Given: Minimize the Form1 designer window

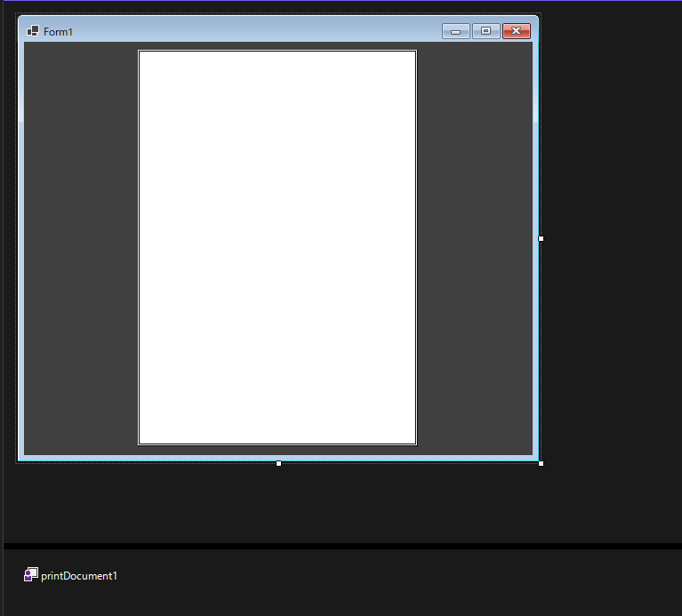Looking at the screenshot, I should (456, 31).
